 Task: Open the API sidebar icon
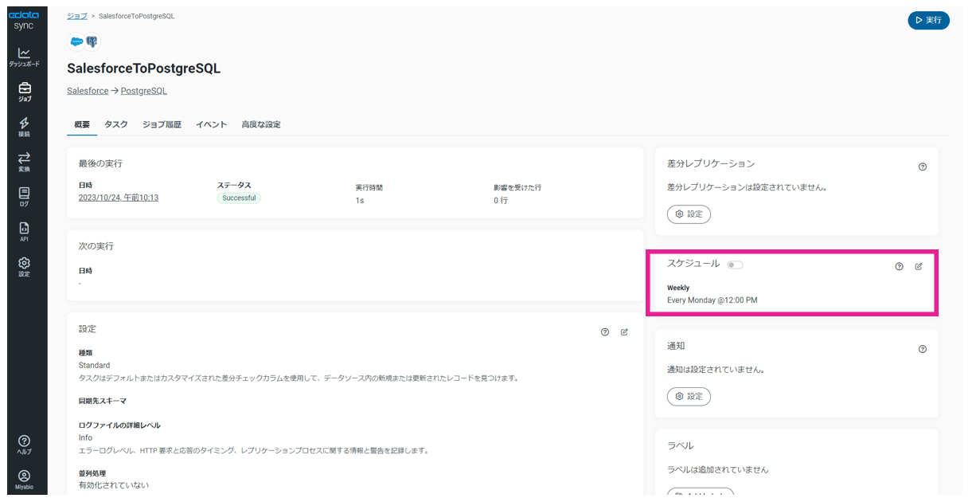pyautogui.click(x=24, y=232)
